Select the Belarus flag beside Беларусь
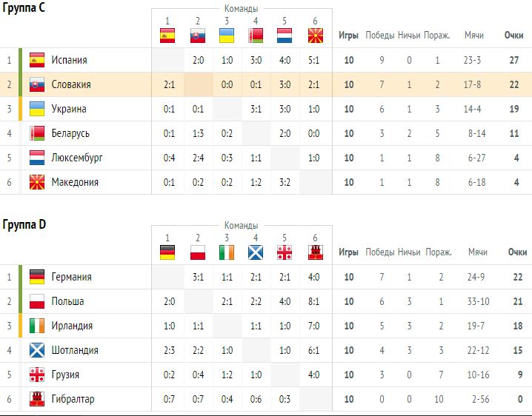The height and width of the screenshot is (416, 532). pyautogui.click(x=36, y=134)
